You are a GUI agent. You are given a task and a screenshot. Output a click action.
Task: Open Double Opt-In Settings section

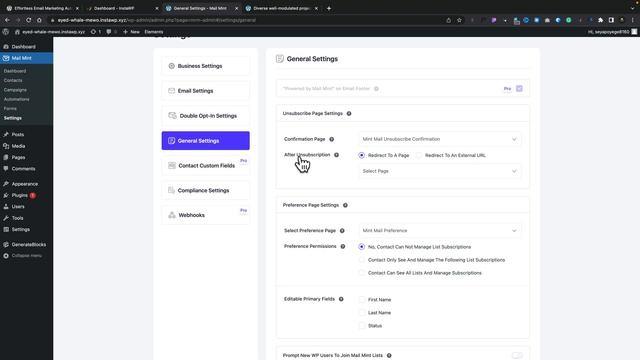(x=205, y=116)
